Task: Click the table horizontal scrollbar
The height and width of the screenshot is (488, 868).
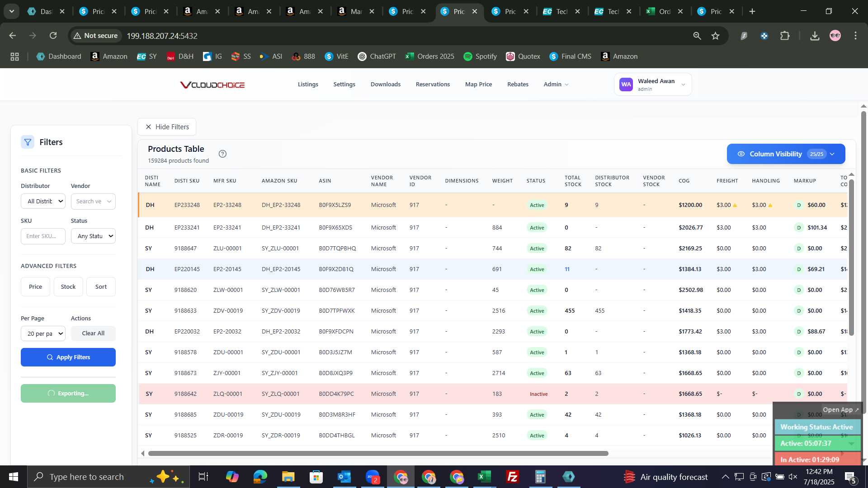Action: (x=378, y=453)
